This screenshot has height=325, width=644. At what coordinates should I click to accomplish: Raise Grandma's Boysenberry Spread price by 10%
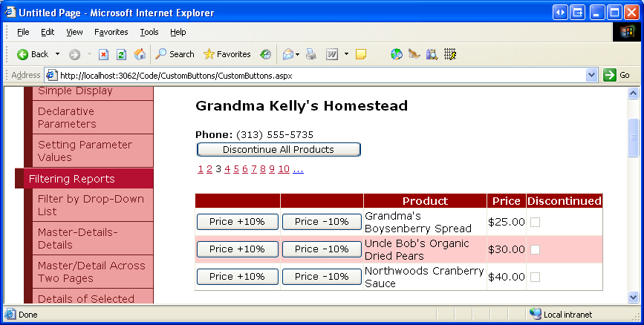click(x=238, y=222)
